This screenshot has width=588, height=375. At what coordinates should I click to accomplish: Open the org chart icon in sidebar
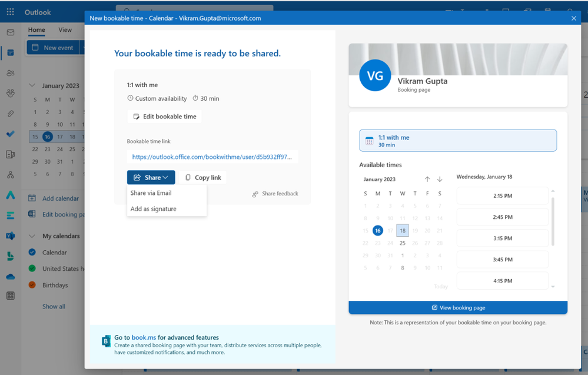(11, 175)
